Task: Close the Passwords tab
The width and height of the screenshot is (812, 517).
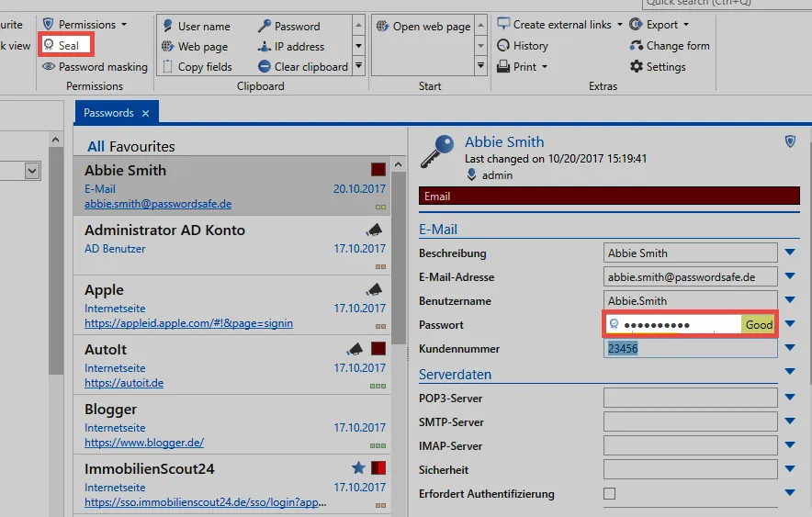Action: (145, 113)
